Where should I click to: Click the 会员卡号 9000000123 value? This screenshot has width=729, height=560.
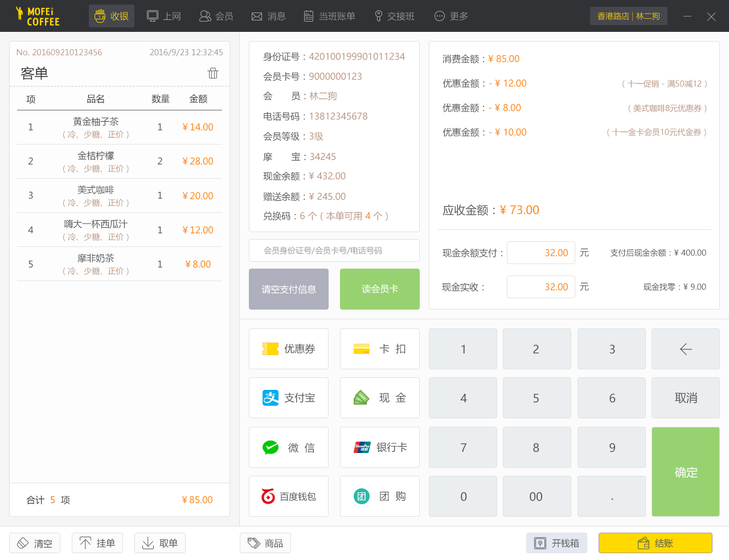pos(335,76)
